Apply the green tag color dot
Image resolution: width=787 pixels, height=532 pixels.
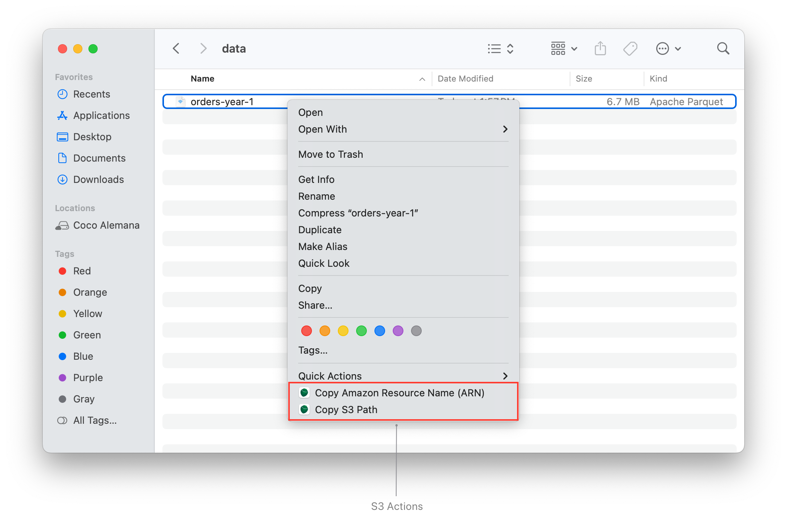coord(361,331)
